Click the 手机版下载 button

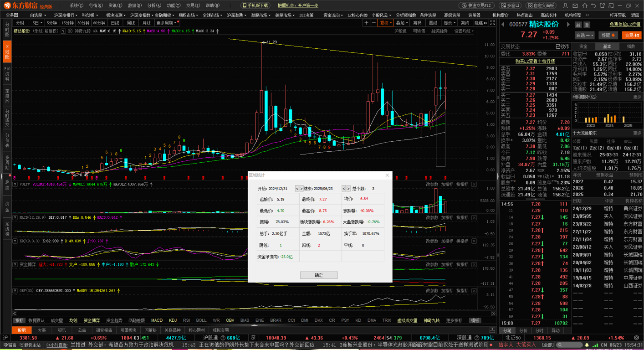pyautogui.click(x=256, y=5)
